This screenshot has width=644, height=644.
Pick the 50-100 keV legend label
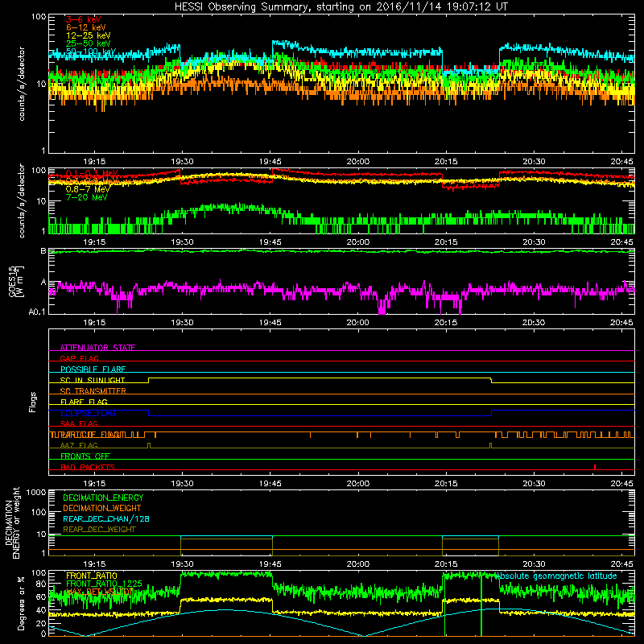pos(91,52)
